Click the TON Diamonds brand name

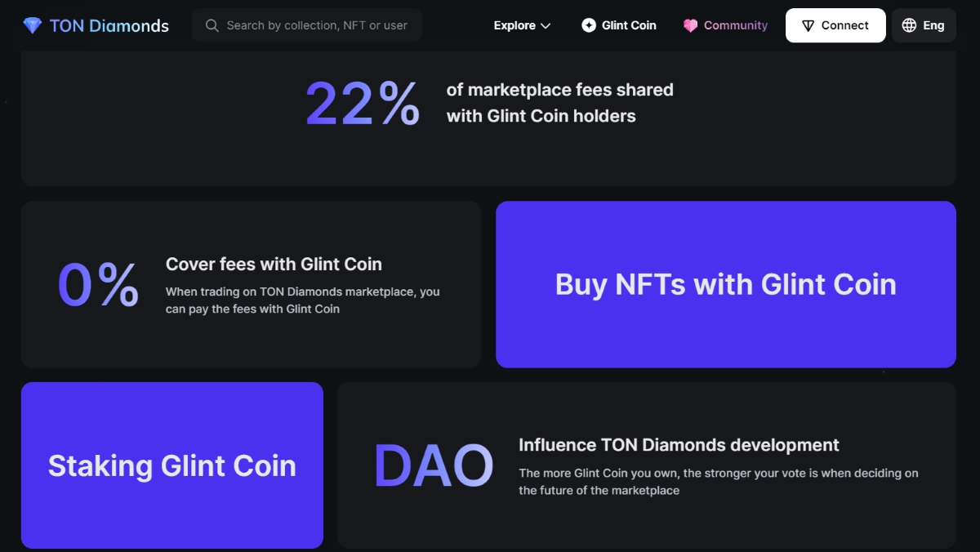coord(109,25)
